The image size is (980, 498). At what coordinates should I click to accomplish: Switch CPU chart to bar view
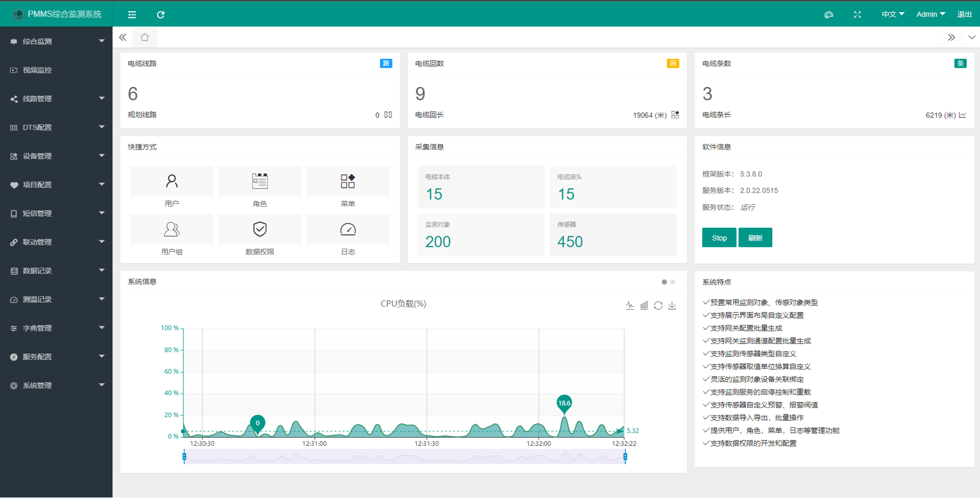pos(644,305)
